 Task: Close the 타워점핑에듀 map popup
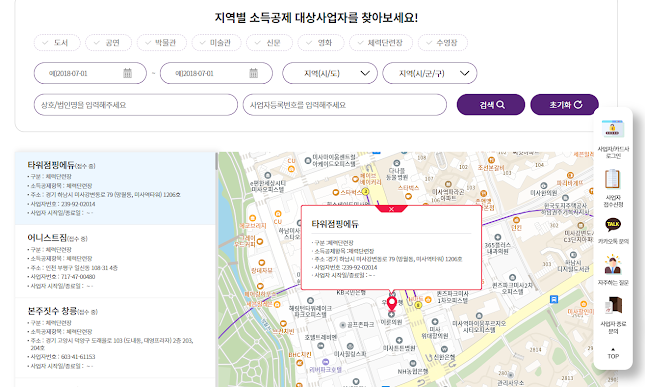[391, 209]
